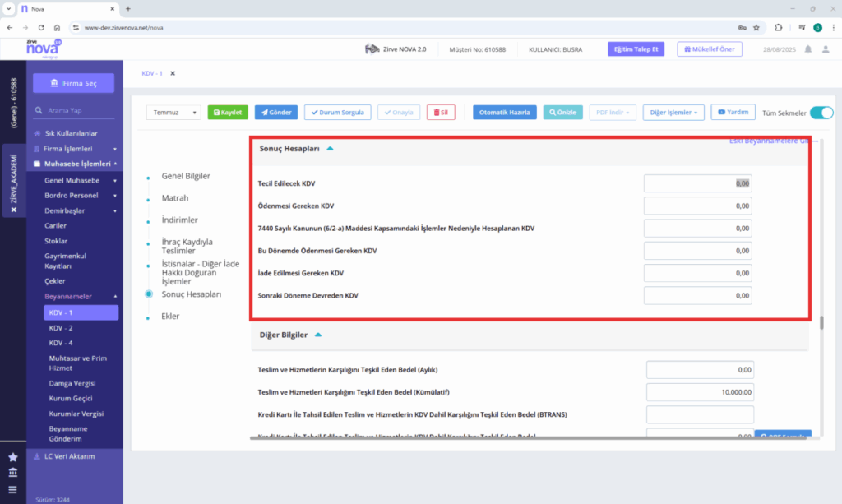Screen dimensions: 842x504
Task: Bookmark this page with the star icon
Action: [x=756, y=28]
